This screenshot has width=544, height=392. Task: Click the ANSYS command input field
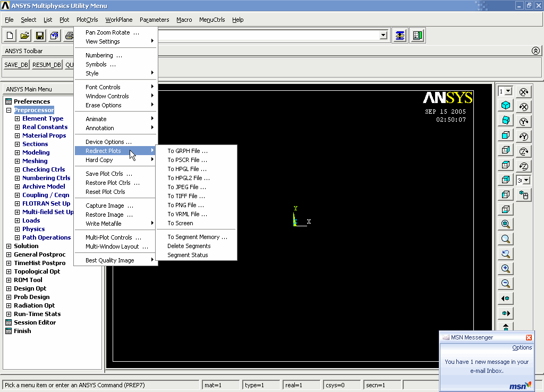pos(269,35)
